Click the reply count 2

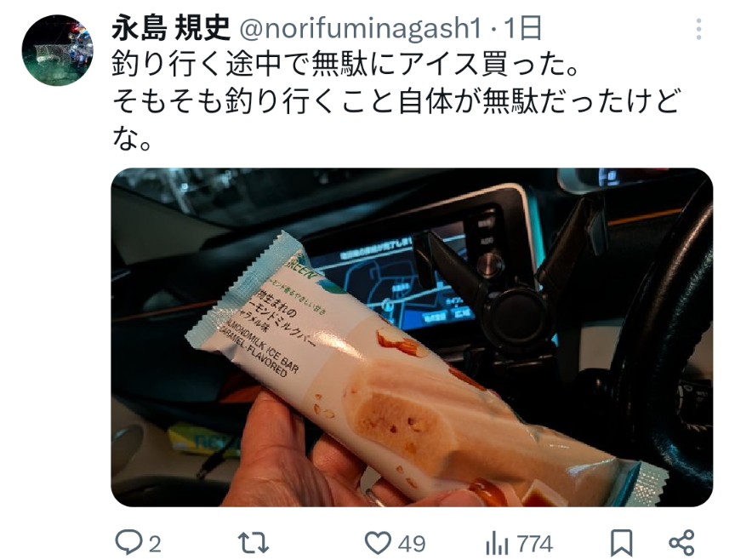[155, 545]
